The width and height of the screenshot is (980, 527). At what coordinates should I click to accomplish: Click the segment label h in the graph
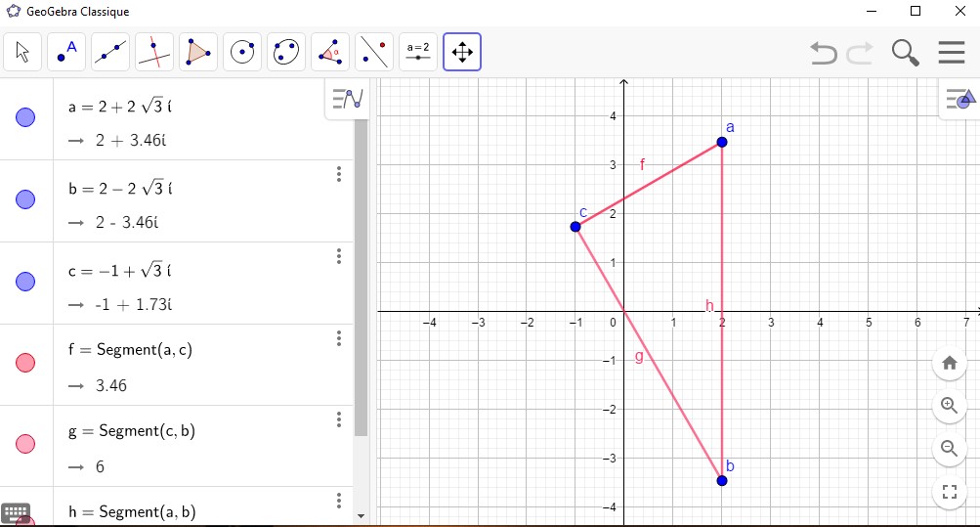(709, 305)
